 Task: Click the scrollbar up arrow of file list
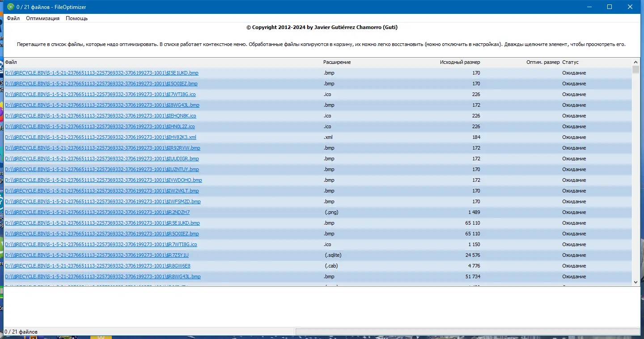point(636,62)
